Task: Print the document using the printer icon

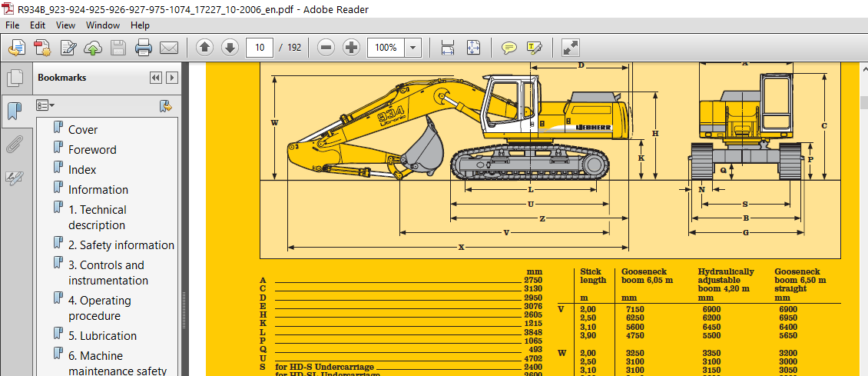Action: pos(144,48)
